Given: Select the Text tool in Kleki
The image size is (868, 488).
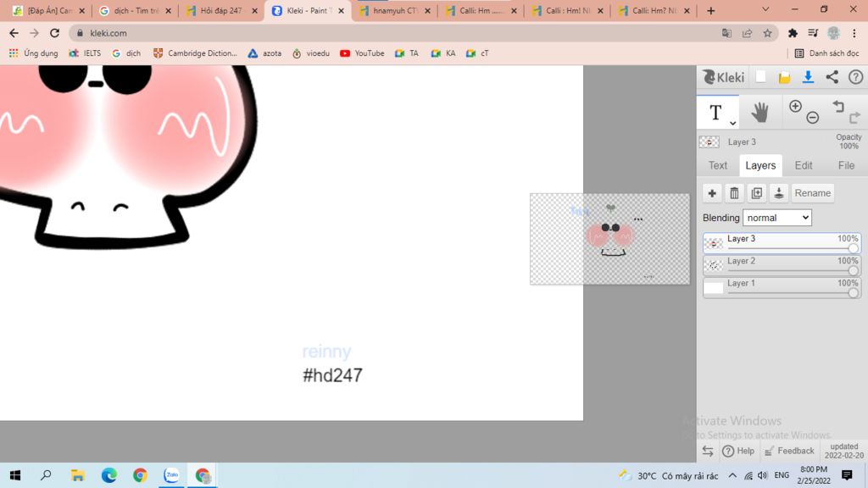Looking at the screenshot, I should pos(715,113).
